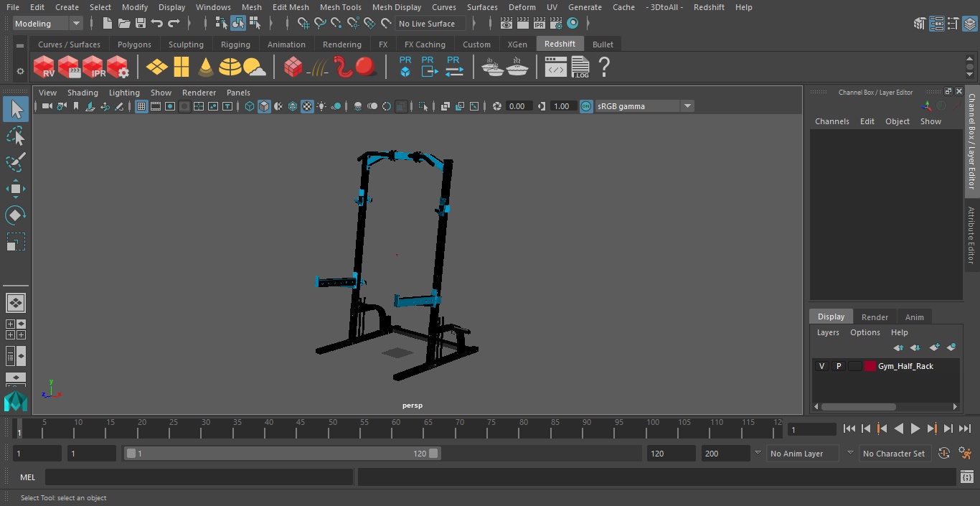
Task: Open Layers menu in layer editor
Action: point(828,332)
